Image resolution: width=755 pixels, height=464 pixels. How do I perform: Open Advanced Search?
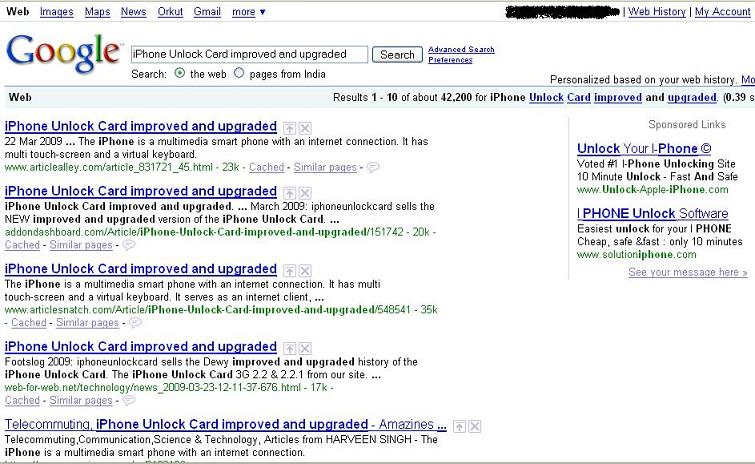[x=461, y=49]
